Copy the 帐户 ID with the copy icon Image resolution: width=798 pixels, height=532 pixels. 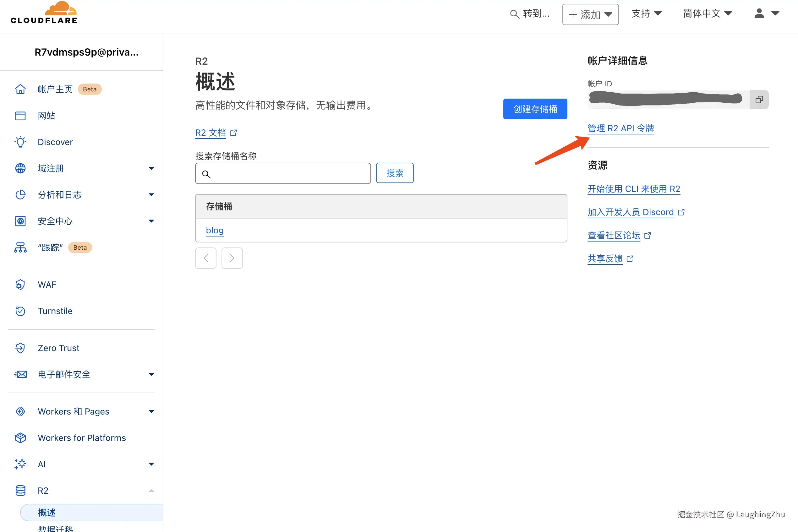[x=759, y=100]
